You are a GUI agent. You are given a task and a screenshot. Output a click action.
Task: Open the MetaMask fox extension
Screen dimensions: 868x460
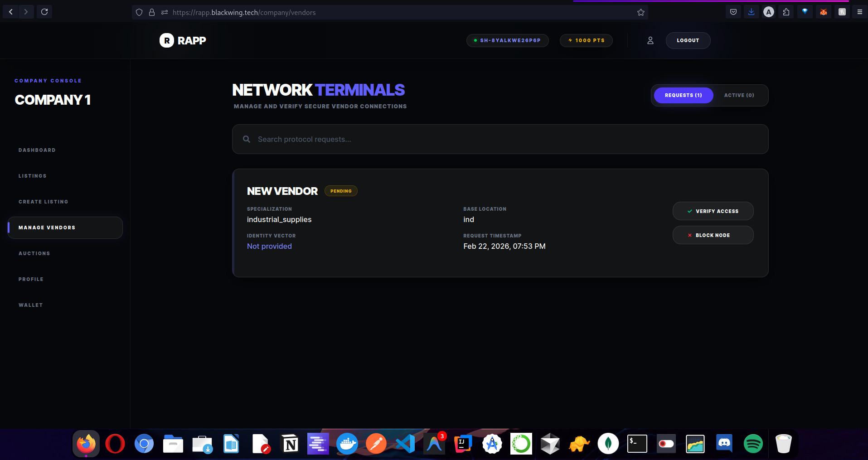(x=824, y=12)
